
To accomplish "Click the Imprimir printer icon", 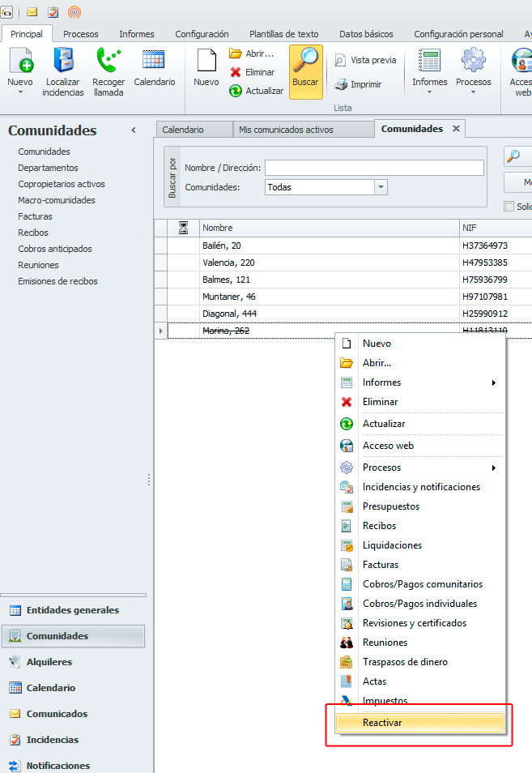I will pyautogui.click(x=342, y=84).
